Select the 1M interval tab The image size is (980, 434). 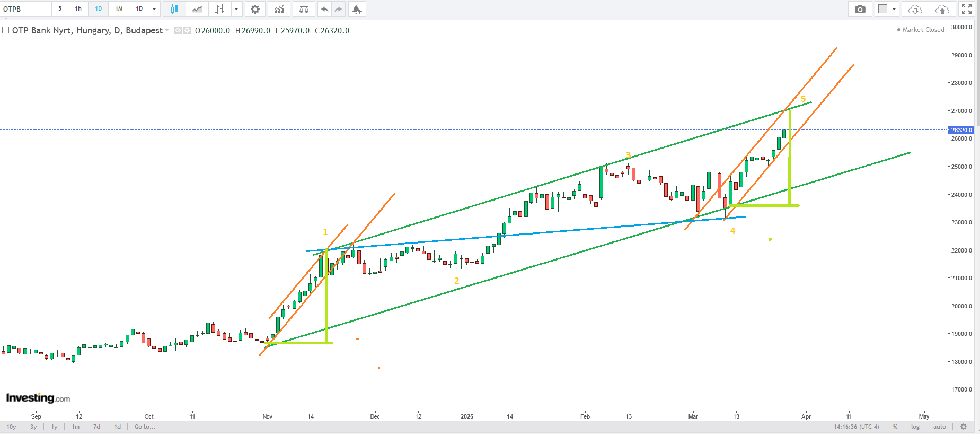pos(119,9)
